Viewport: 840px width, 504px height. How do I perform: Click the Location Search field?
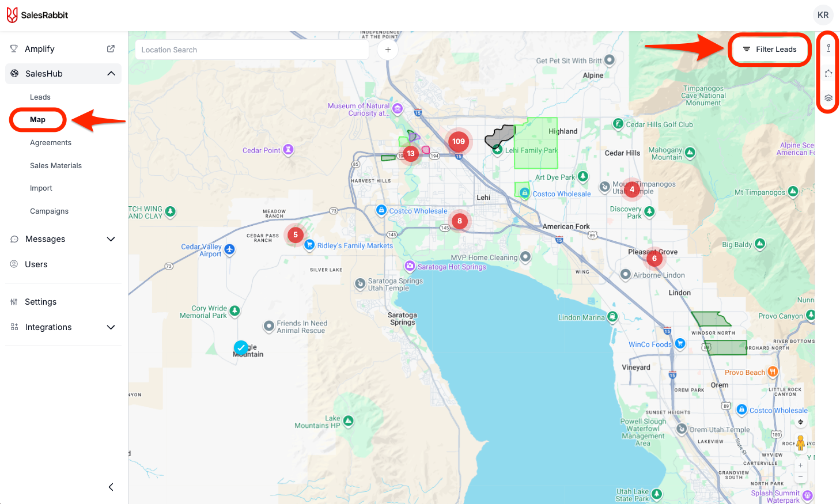click(252, 50)
